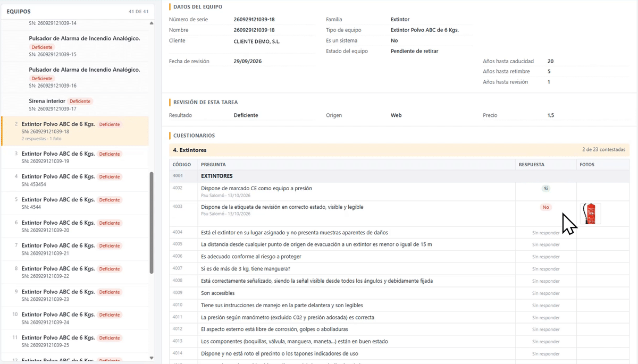Viewport: 638px width, 364px height.
Task: Click the 'Extintor Polvo ABC de 6 Kgs.' equipment type value
Action: click(x=425, y=30)
